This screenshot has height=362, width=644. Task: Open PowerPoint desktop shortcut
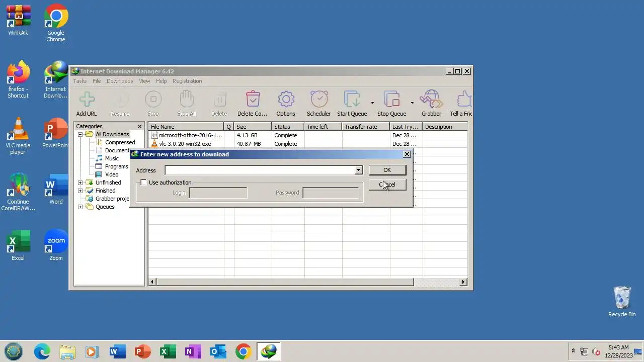(56, 133)
